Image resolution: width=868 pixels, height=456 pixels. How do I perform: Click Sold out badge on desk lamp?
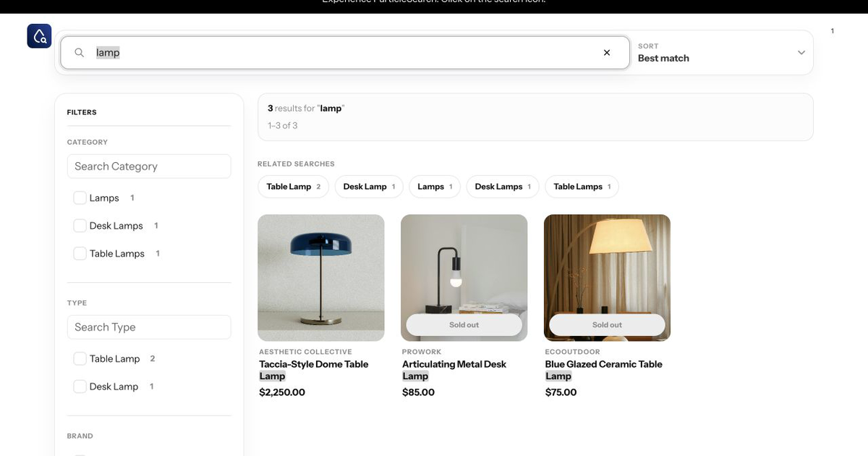click(x=464, y=325)
